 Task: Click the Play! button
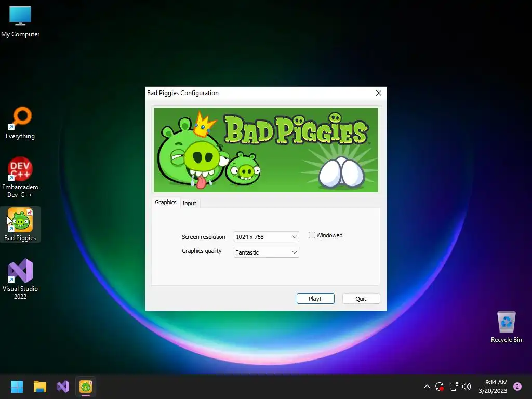315,299
